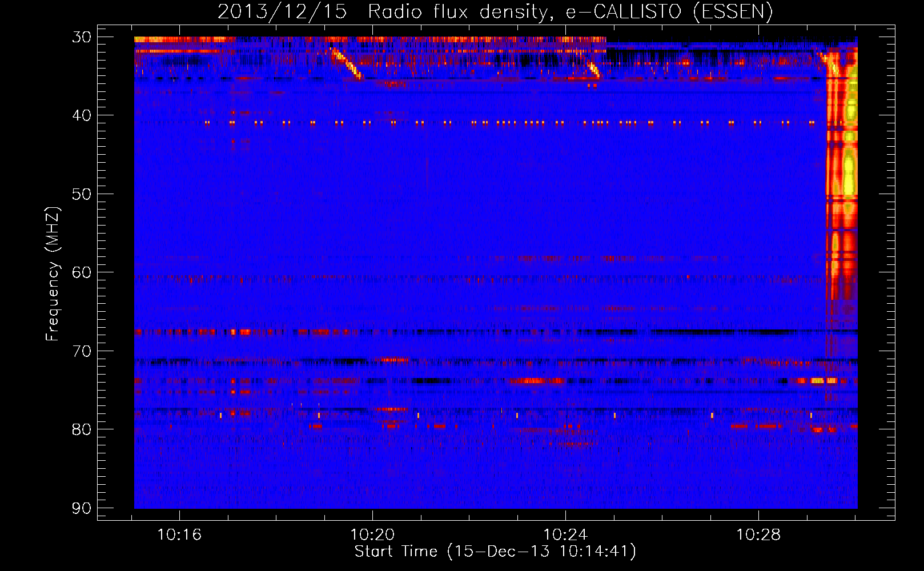Click the 10:28 time tick label
This screenshot has width=924, height=571.
click(x=758, y=534)
